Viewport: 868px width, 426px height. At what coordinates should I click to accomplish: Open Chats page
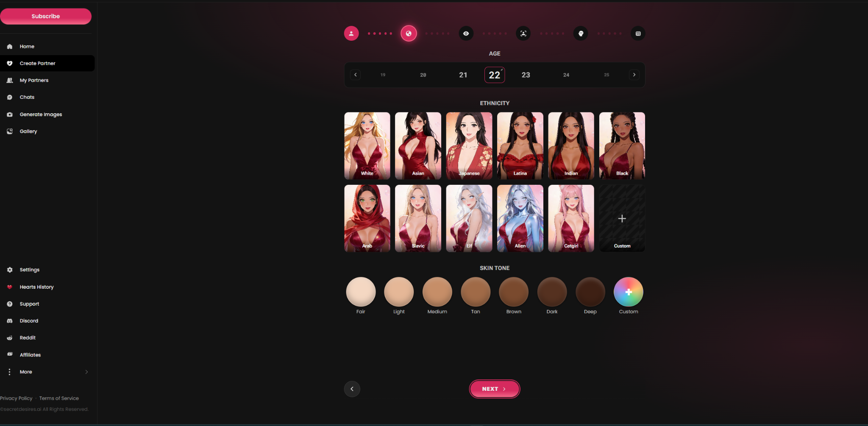[27, 97]
